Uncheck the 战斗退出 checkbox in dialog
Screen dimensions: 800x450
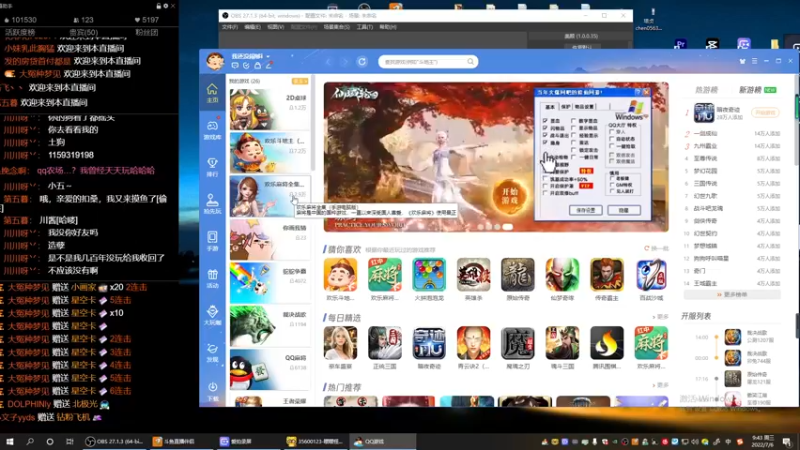coord(545,135)
